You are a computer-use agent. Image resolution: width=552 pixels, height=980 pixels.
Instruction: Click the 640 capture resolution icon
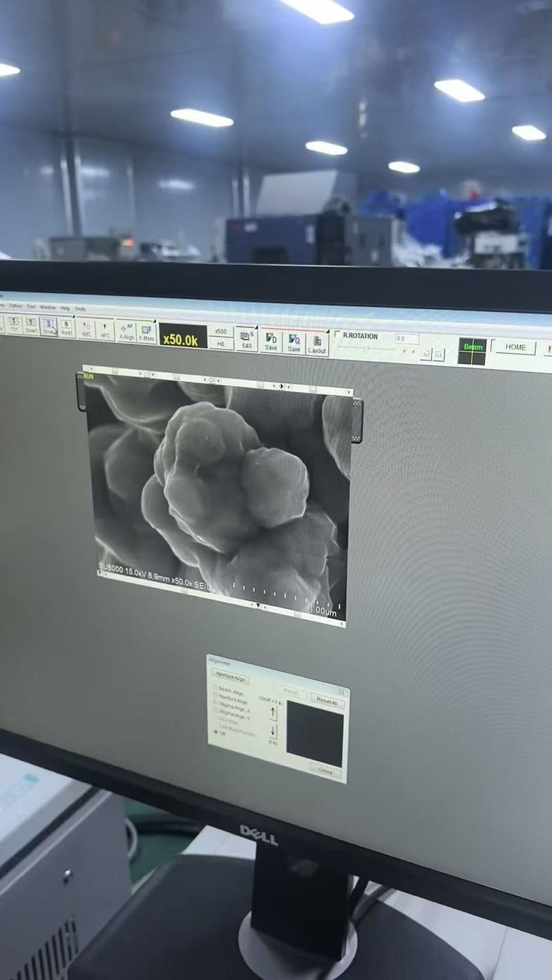pyautogui.click(x=247, y=339)
